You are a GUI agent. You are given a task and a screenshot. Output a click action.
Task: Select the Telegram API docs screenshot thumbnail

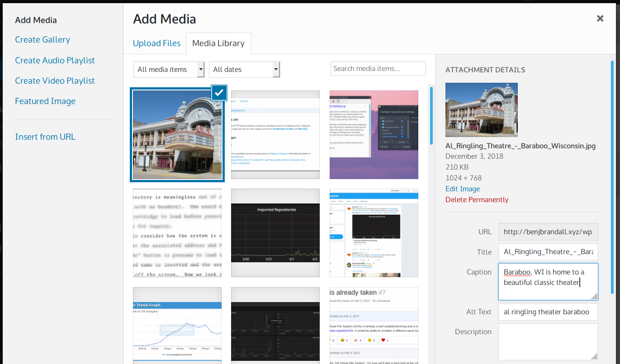click(275, 135)
